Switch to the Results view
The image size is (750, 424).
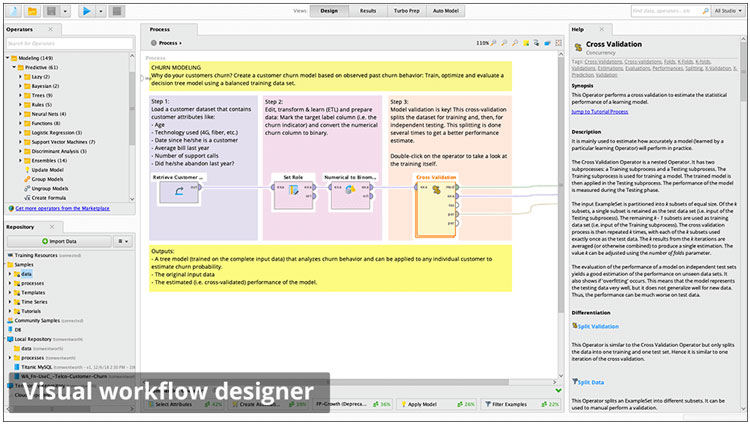368,10
